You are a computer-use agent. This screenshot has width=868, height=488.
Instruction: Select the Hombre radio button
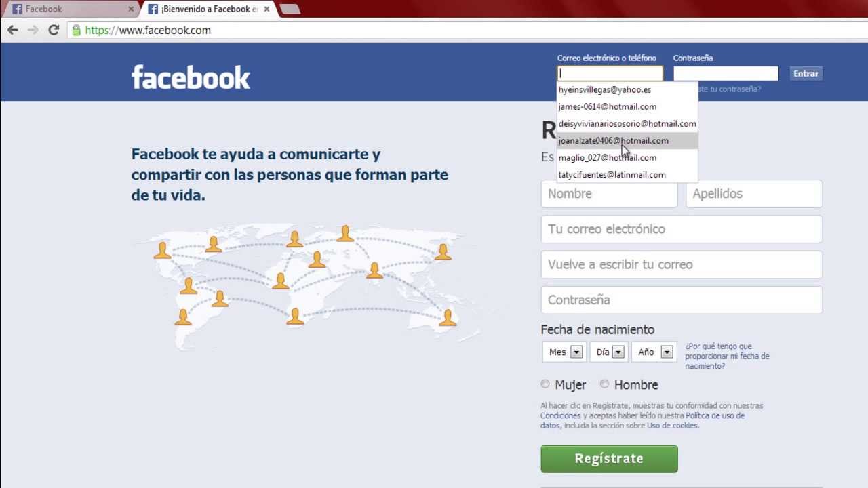click(x=604, y=384)
